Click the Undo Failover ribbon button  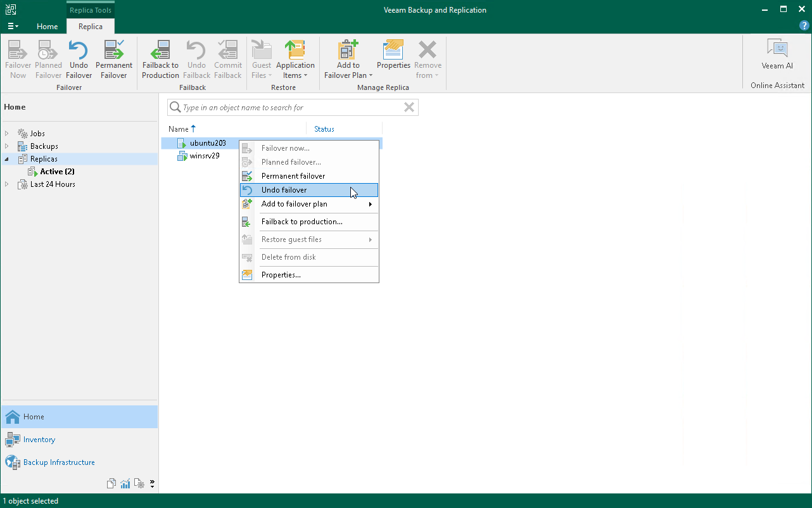tap(79, 60)
